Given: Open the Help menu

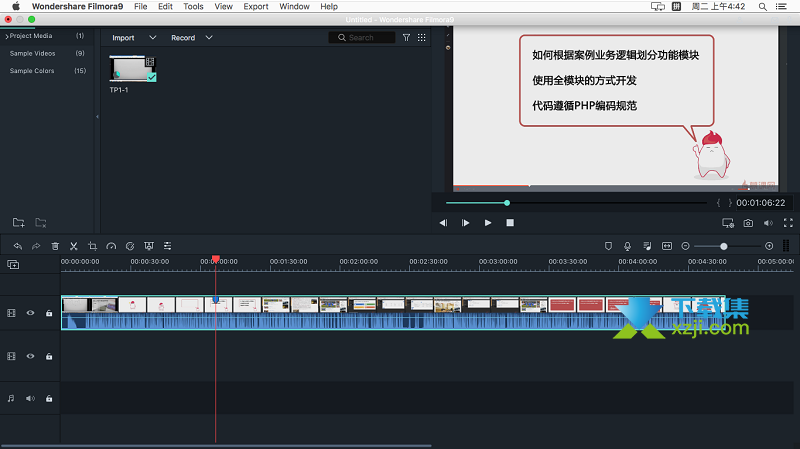Looking at the screenshot, I should pos(329,7).
